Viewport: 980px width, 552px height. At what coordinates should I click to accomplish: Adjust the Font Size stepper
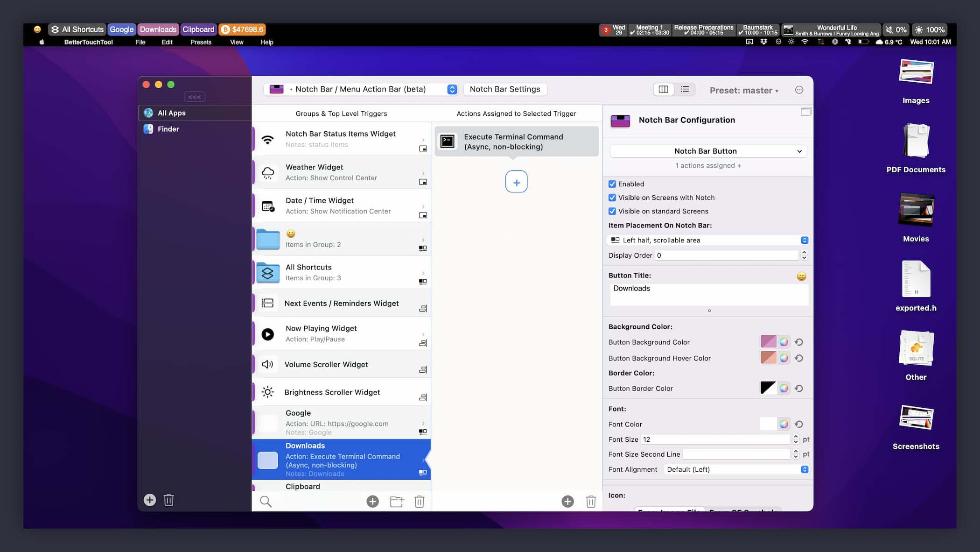tap(796, 439)
